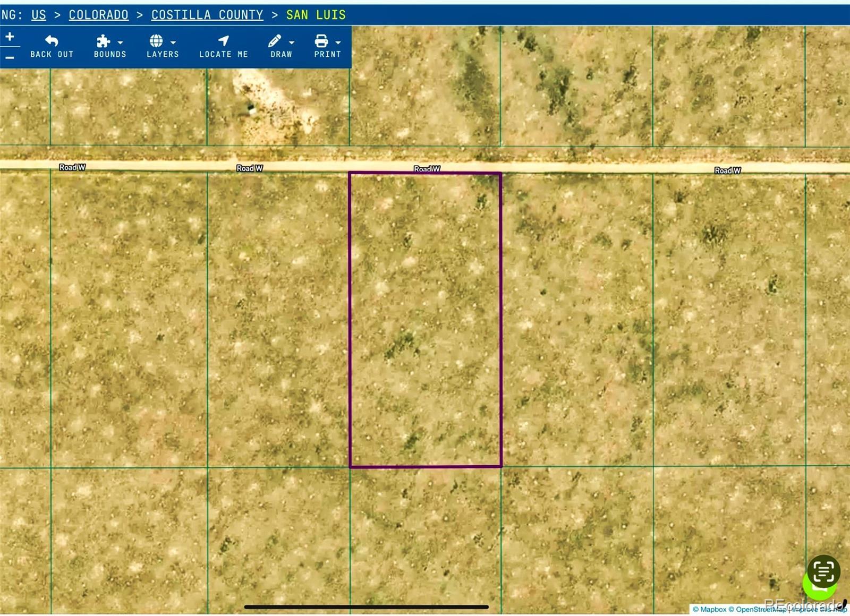
Task: Expand the Layers dropdown arrow
Action: pos(173,42)
